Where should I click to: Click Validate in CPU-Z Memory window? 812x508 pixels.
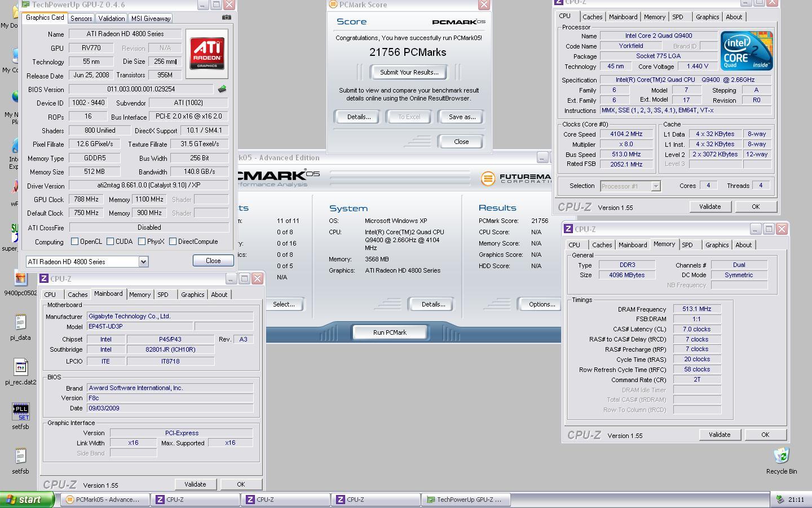click(719, 435)
